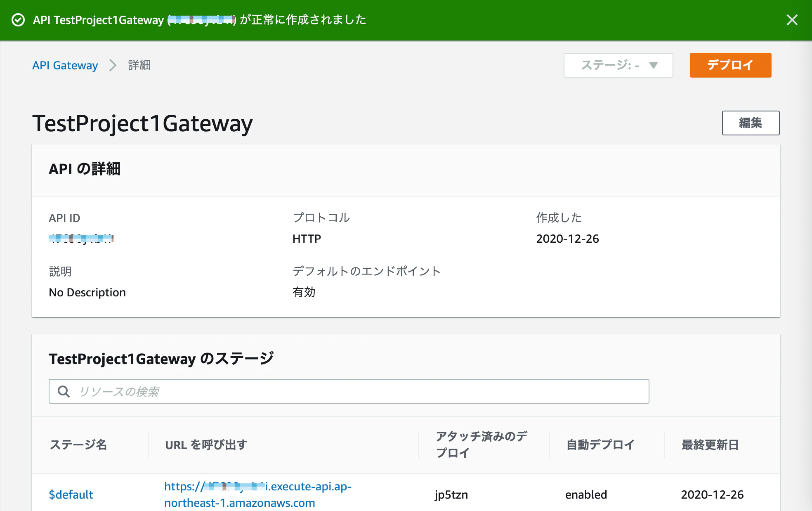The image size is (812, 511).
Task: Click the blurred API ID value
Action: [x=81, y=239]
